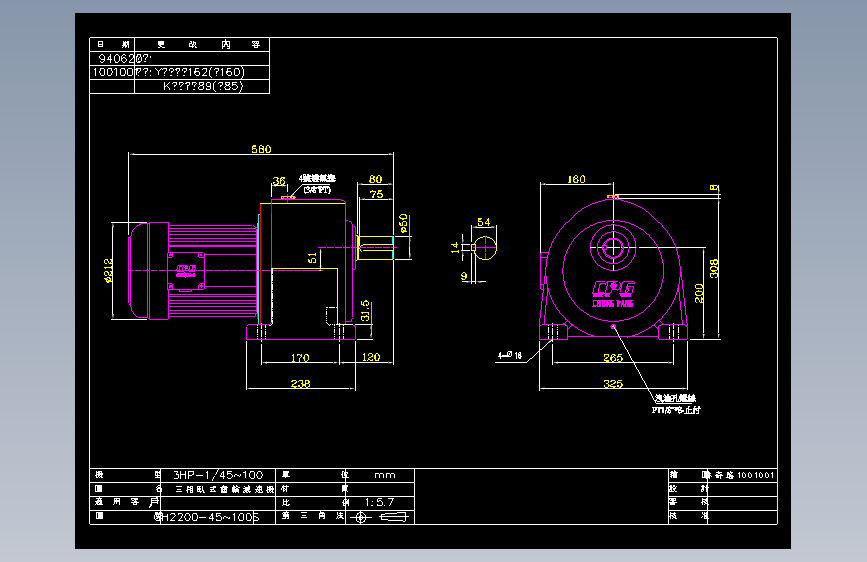Click the 1001001 date in title block

point(755,475)
